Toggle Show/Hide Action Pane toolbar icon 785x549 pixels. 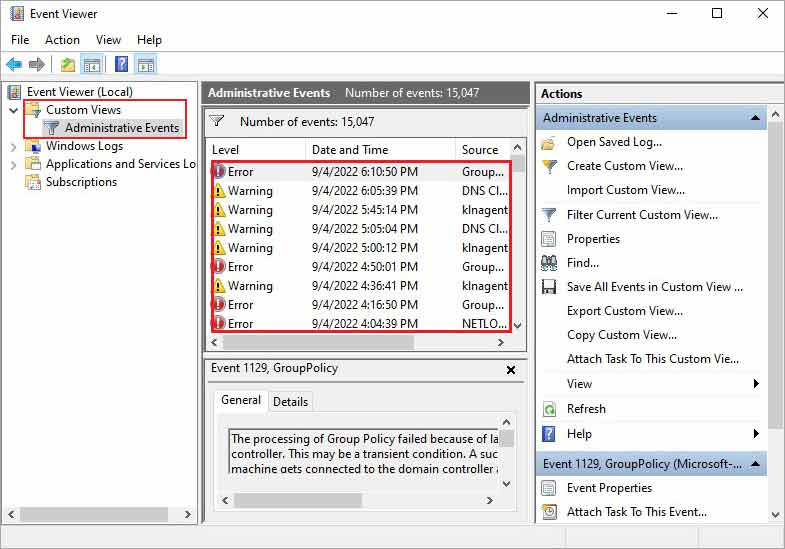[146, 65]
